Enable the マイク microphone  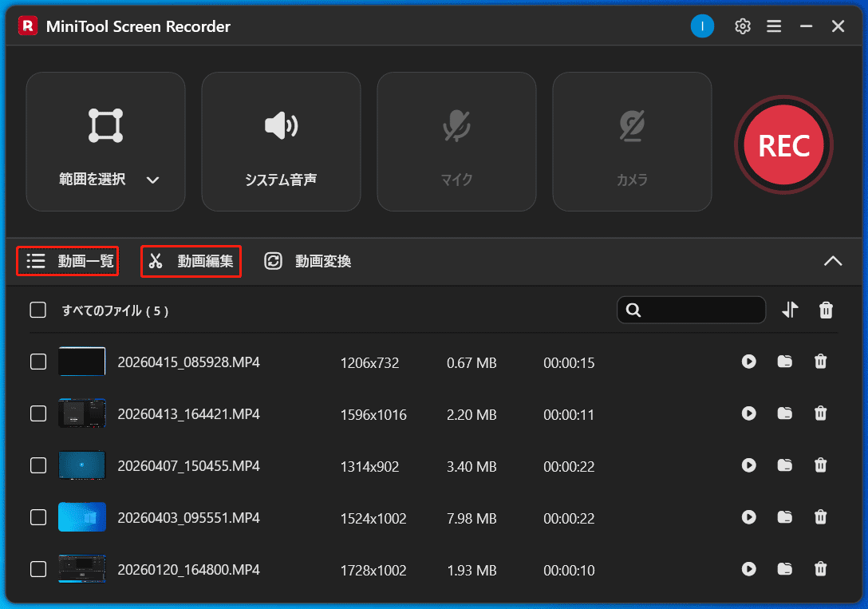point(456,142)
